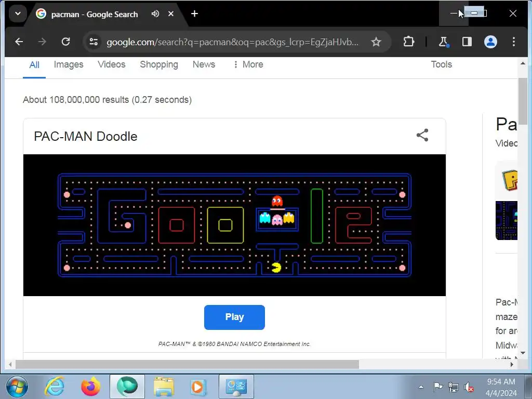The height and width of the screenshot is (399, 532).
Task: Click the taskbar clock and date
Action: 501,387
